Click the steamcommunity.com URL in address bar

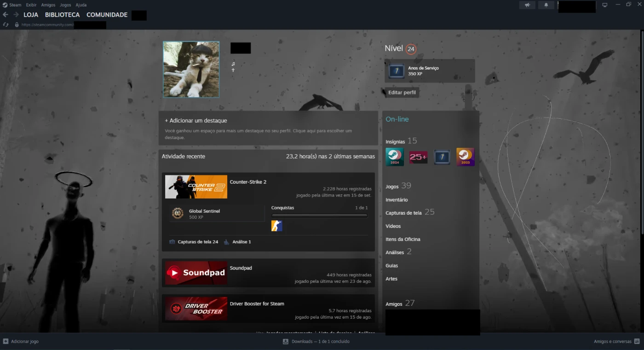(x=47, y=25)
